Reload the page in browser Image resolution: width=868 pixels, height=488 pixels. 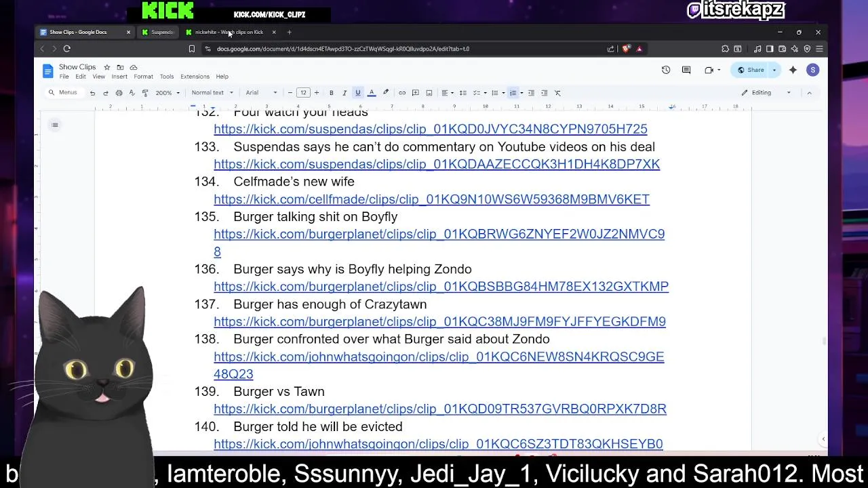(66, 49)
